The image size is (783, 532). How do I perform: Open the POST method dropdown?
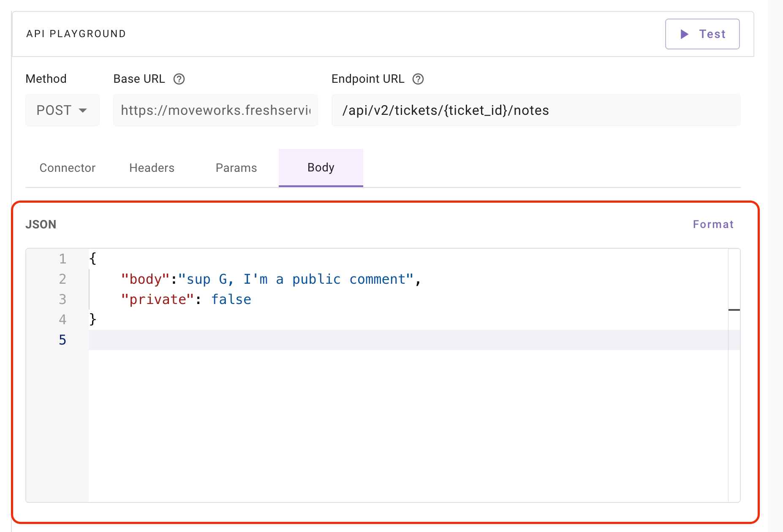coord(63,110)
